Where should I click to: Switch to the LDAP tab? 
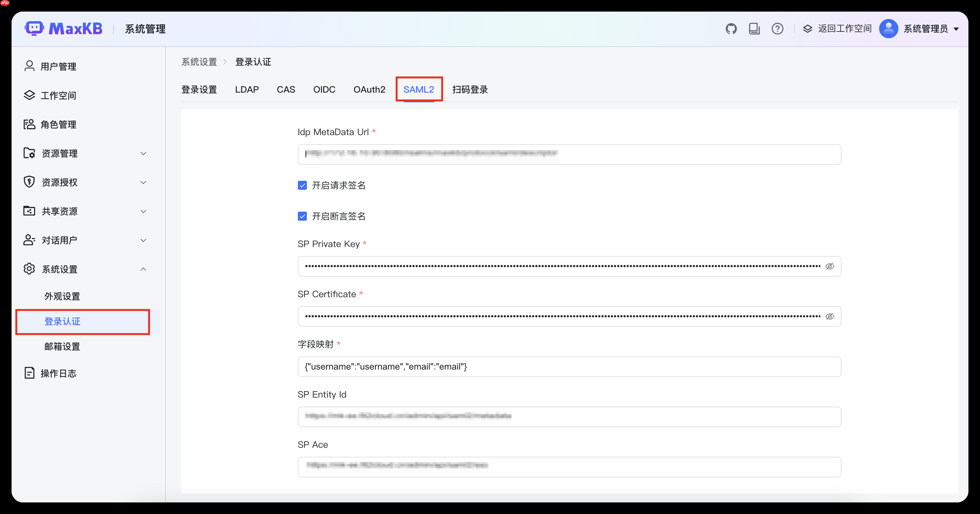(x=247, y=89)
